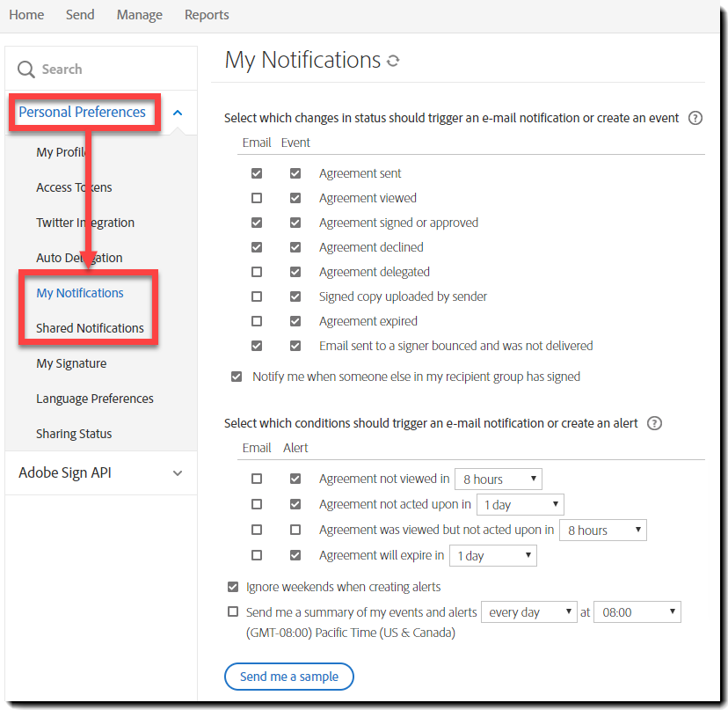
Task: Open the 8 hours dropdown for Agreement not viewed
Action: [498, 479]
